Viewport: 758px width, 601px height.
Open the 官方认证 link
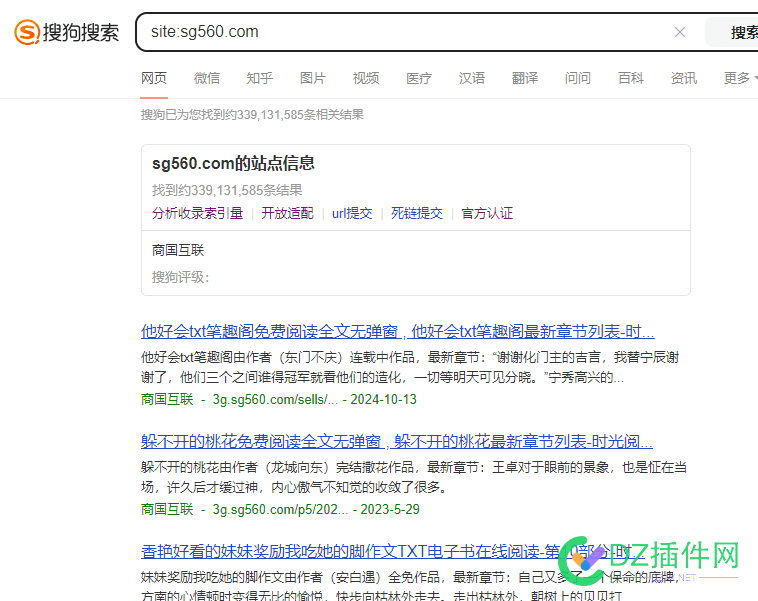coord(487,213)
